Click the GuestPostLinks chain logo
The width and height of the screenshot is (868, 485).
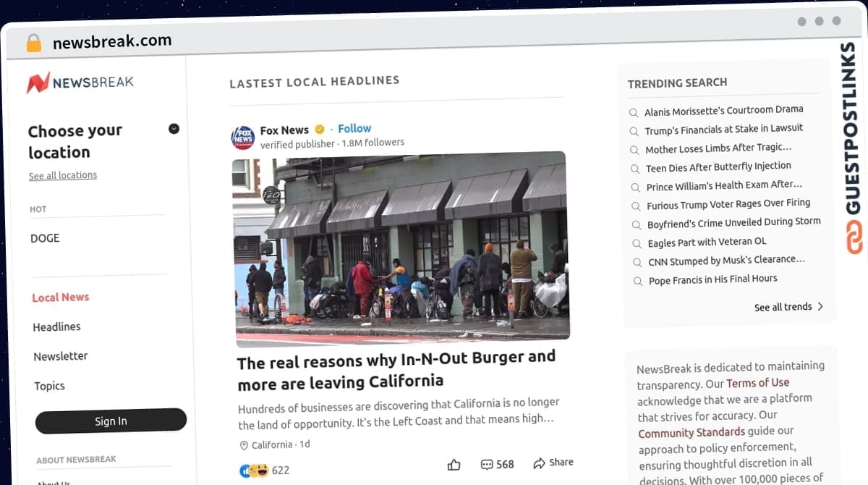[x=854, y=237]
